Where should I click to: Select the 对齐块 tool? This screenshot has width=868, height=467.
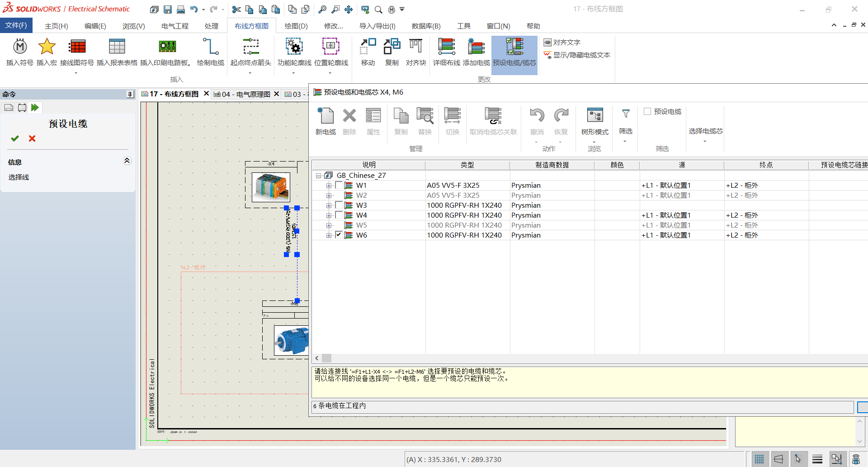[416, 52]
